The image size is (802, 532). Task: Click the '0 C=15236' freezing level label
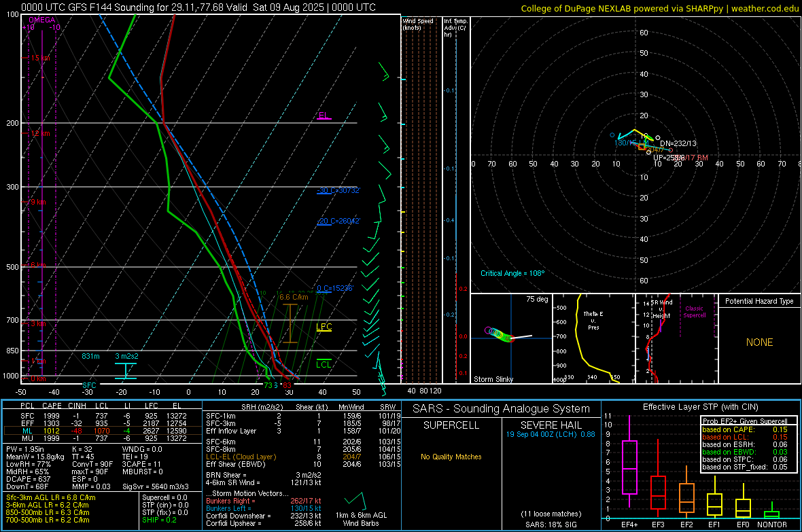click(x=335, y=288)
